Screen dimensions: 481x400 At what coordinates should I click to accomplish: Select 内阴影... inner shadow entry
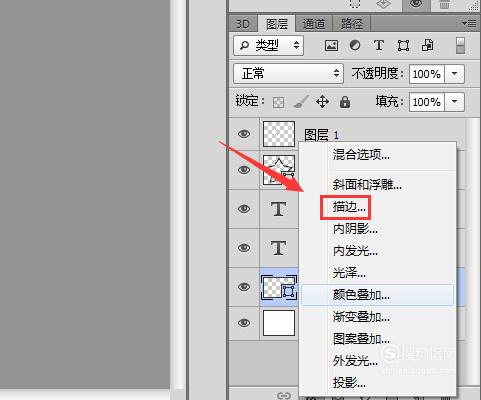[377, 229]
